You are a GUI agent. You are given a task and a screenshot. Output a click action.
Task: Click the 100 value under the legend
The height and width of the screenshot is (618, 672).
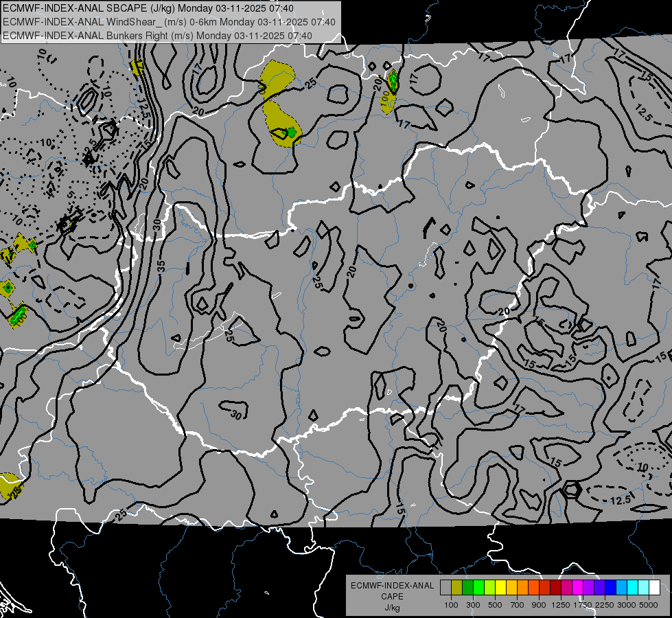pos(451,605)
